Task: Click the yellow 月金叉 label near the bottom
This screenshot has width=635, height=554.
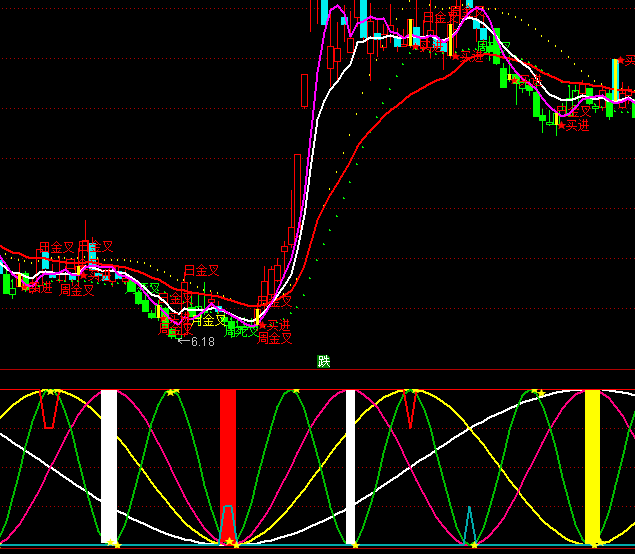Action: [209, 321]
